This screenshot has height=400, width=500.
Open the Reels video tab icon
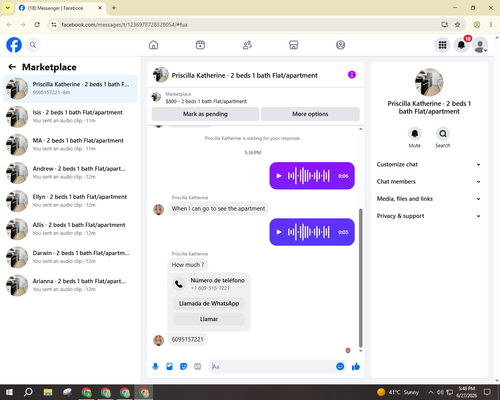pyautogui.click(x=200, y=45)
